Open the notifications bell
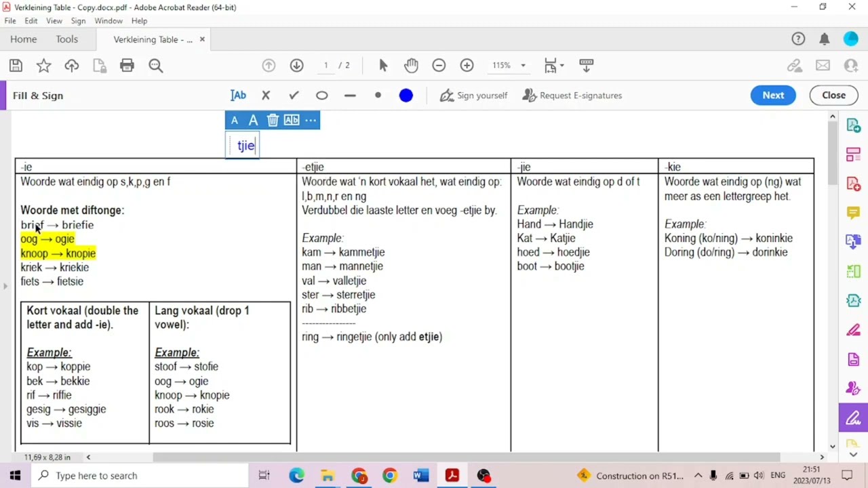 (825, 39)
